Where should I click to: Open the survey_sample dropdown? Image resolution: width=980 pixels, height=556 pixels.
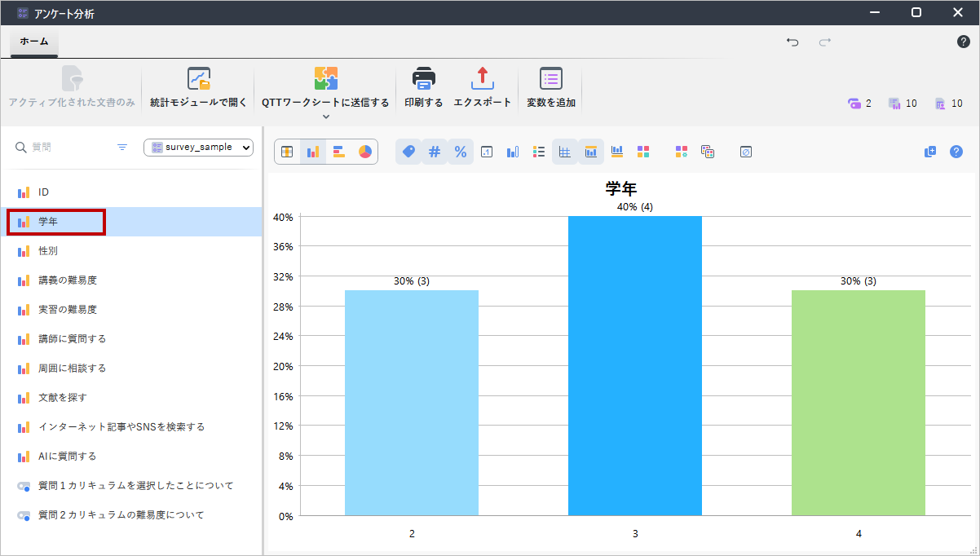(x=199, y=148)
